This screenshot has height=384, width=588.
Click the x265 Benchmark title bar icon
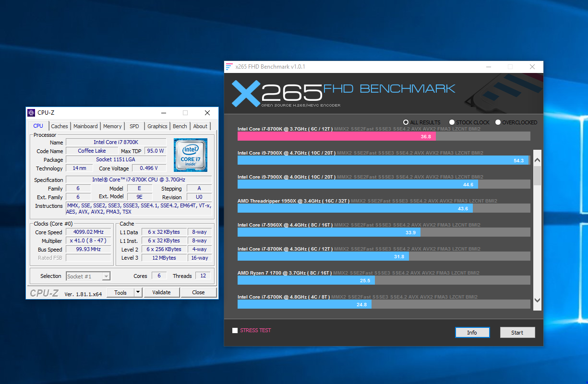229,67
